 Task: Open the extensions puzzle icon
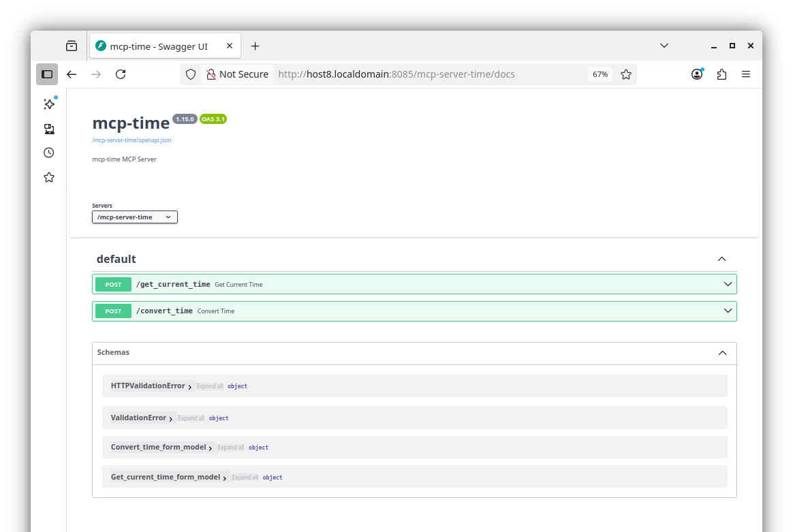point(721,74)
